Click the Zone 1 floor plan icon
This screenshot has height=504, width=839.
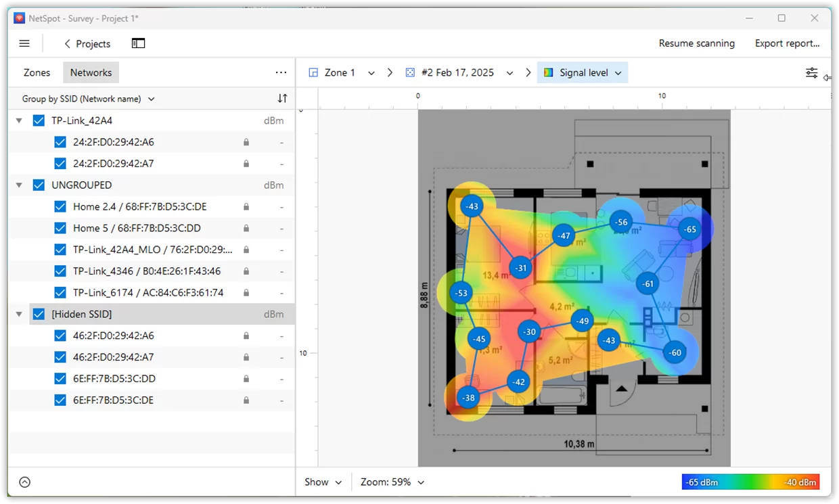pyautogui.click(x=313, y=72)
